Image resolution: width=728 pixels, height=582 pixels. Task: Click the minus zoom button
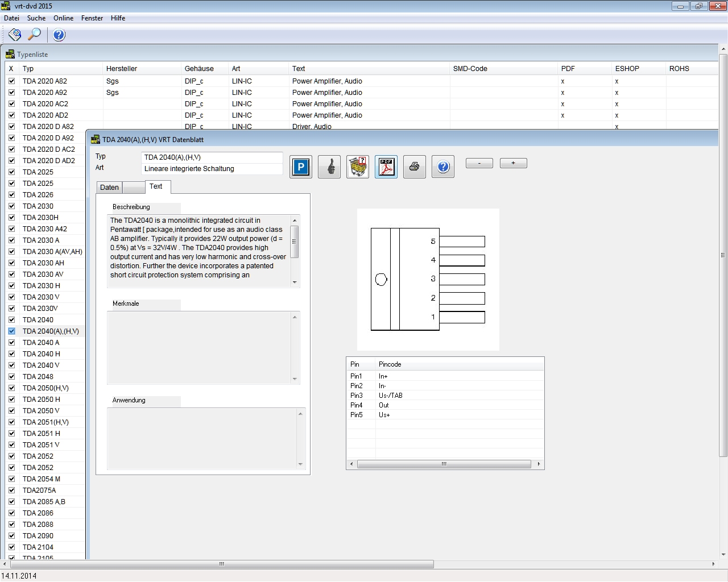pyautogui.click(x=479, y=163)
